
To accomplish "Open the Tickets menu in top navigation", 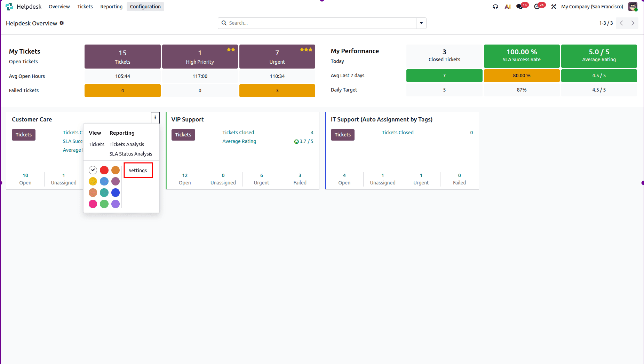I will pos(85,7).
